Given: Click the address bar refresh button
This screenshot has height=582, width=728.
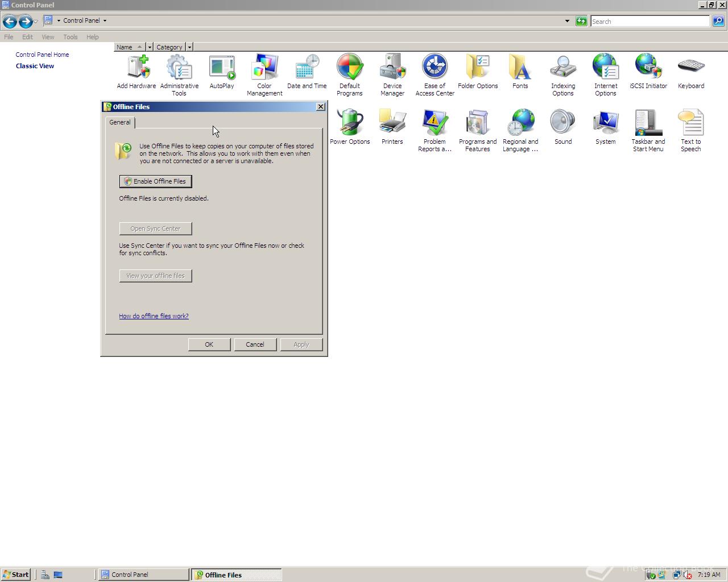Looking at the screenshot, I should (x=581, y=21).
